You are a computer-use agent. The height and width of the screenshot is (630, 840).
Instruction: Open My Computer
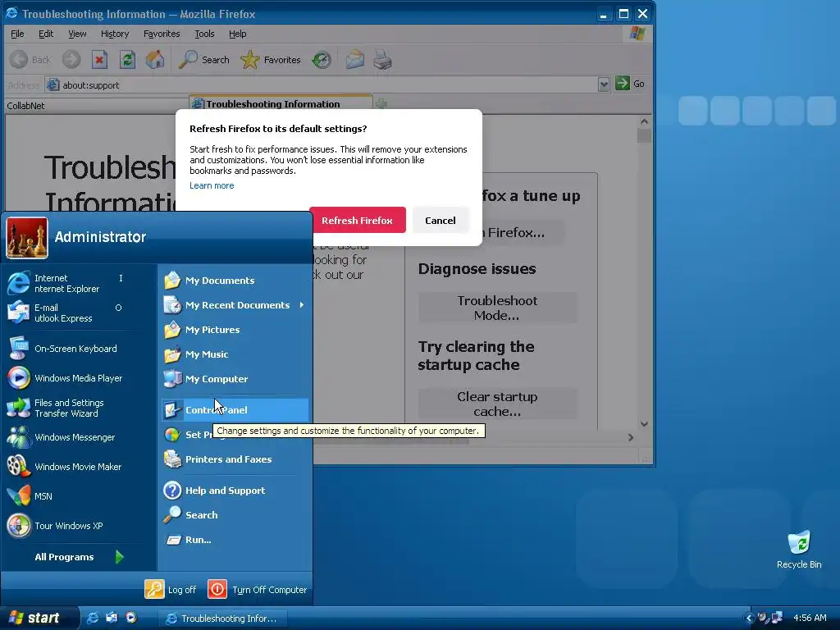click(235, 379)
